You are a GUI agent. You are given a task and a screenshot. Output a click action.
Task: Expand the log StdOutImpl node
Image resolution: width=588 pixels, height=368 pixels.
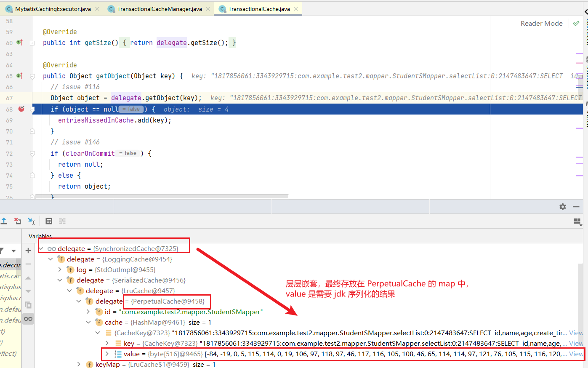60,270
